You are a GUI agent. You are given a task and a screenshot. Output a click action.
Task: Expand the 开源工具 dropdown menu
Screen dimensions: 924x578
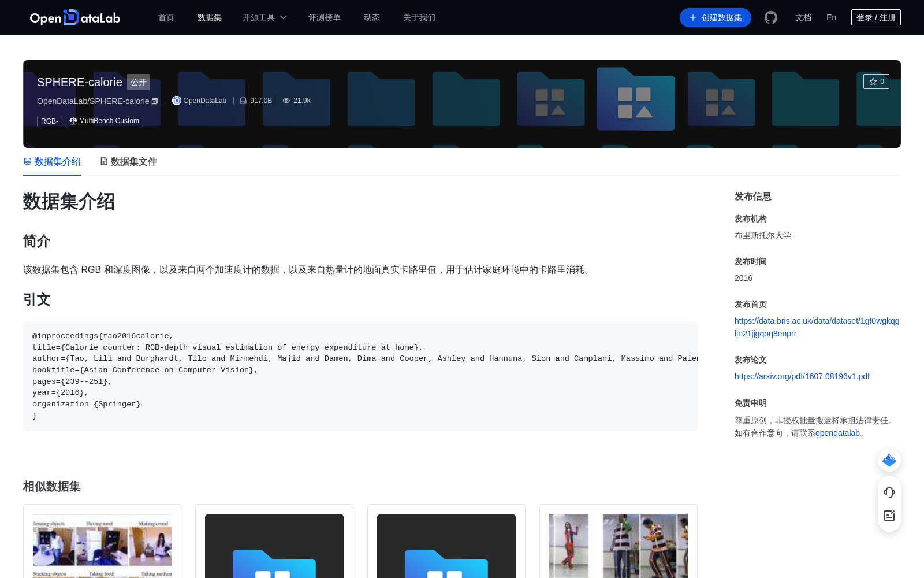click(264, 17)
